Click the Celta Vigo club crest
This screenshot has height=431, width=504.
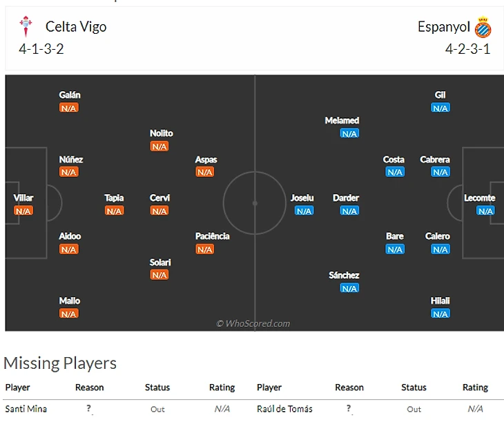[x=26, y=26]
